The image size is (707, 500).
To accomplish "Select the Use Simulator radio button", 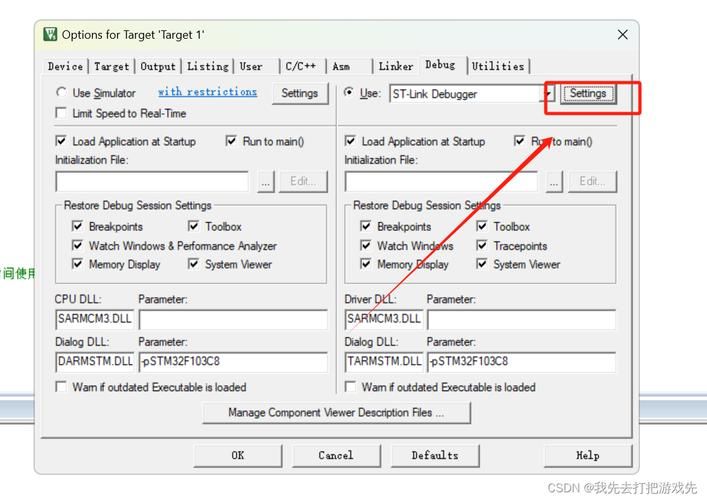I will (x=61, y=93).
